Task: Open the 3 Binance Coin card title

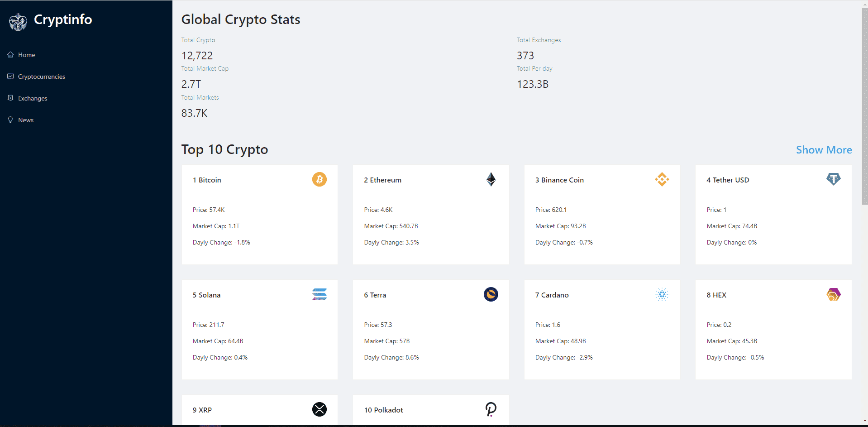Action: coord(559,180)
